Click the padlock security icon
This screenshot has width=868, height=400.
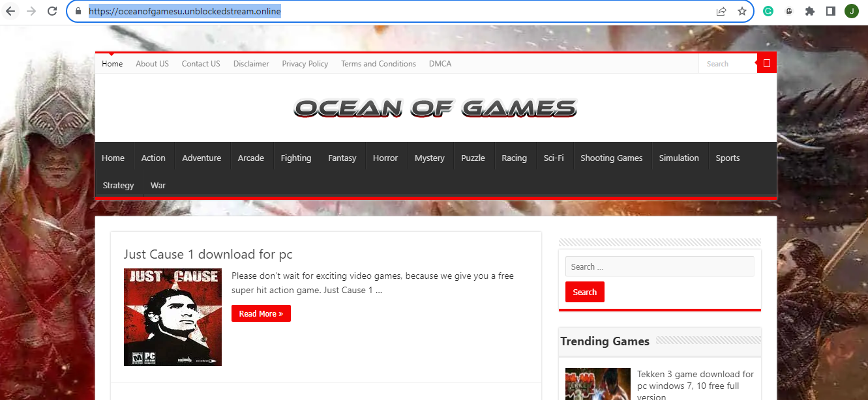pos(78,11)
